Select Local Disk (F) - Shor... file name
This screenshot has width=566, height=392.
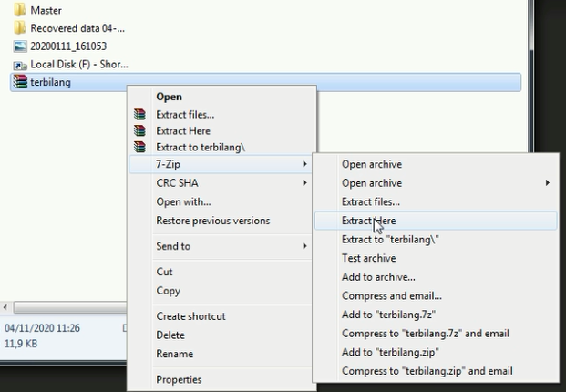(x=79, y=64)
